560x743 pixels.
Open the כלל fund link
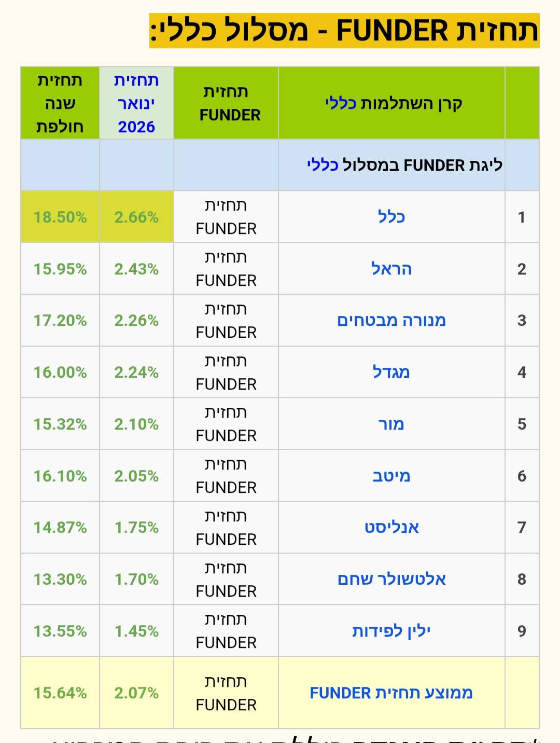coord(391,217)
